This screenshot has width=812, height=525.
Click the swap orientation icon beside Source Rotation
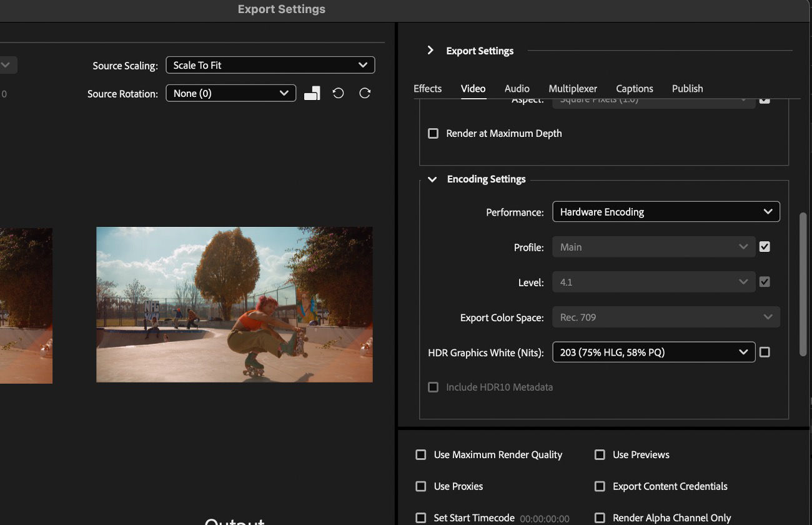[312, 92]
